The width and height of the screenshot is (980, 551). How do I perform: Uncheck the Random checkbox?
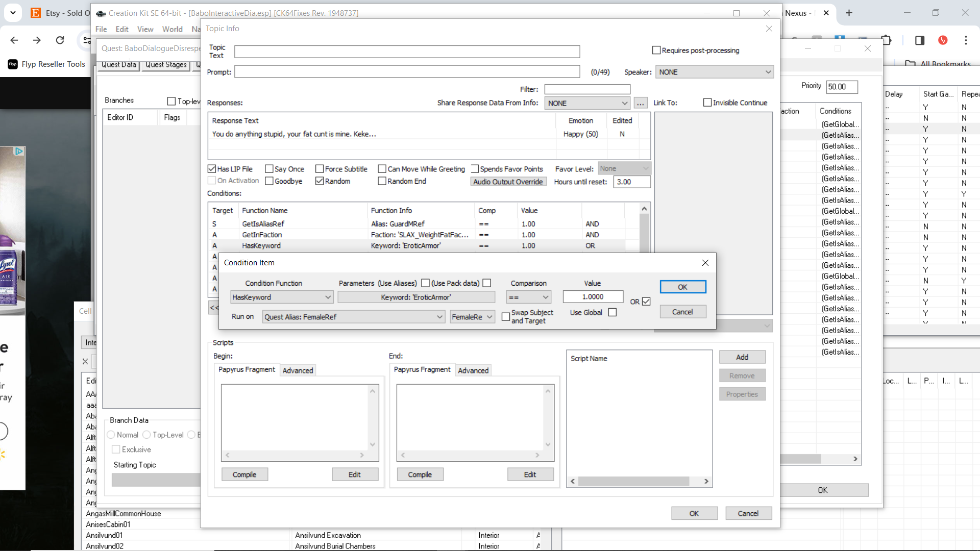320,181
